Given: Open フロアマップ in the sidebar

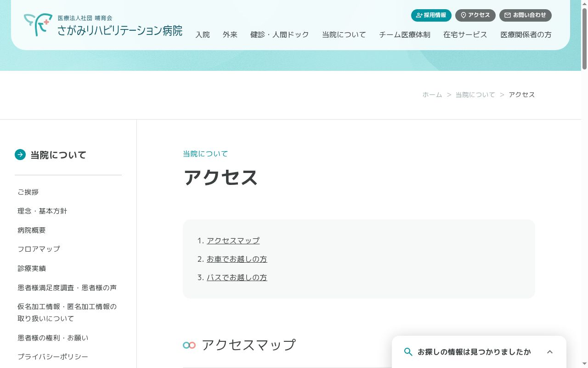Looking at the screenshot, I should click(39, 249).
